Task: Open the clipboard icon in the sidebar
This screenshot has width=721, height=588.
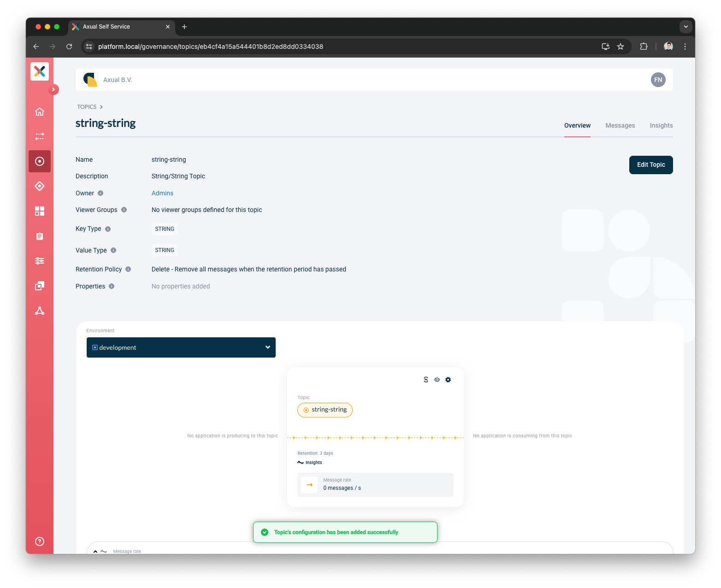Action: pos(40,236)
